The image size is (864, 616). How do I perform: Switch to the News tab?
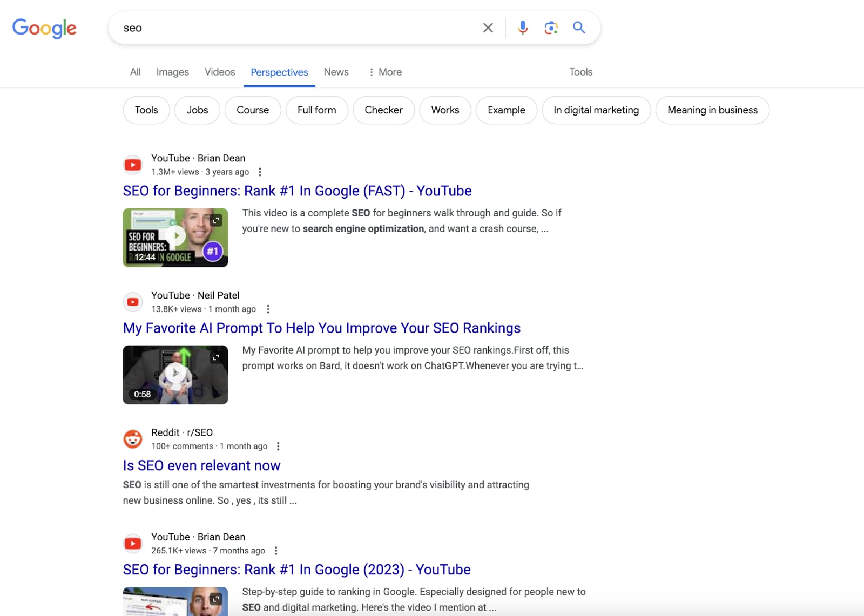tap(336, 72)
